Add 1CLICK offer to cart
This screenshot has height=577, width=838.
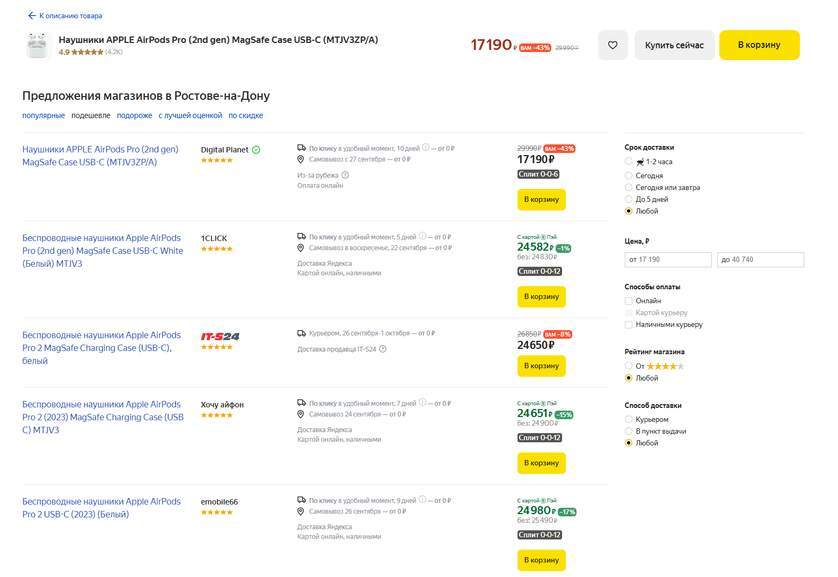541,296
